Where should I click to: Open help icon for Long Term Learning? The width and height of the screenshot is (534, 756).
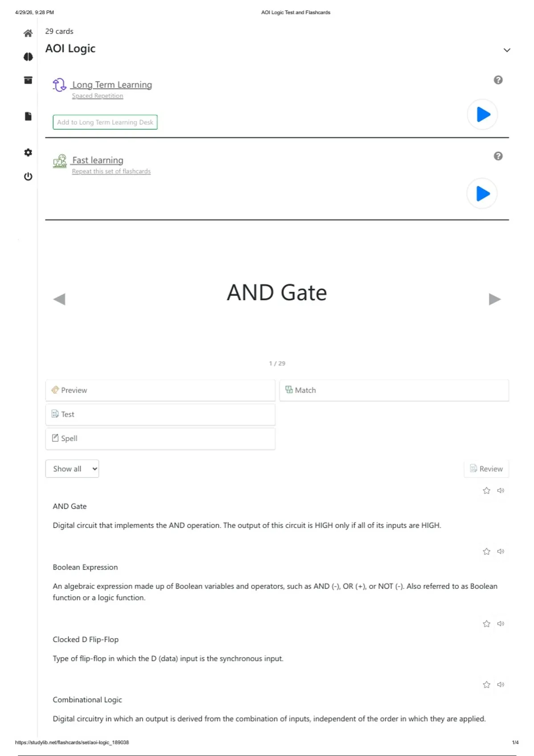(x=498, y=80)
